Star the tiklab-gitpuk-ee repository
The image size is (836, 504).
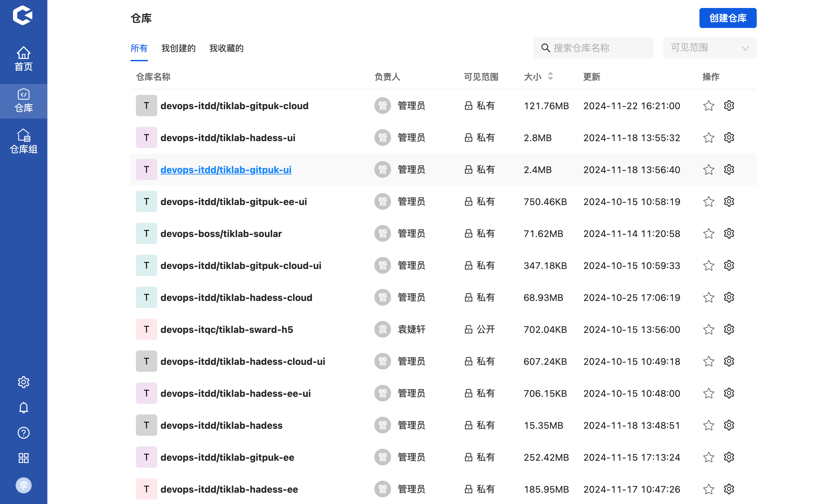coord(708,457)
